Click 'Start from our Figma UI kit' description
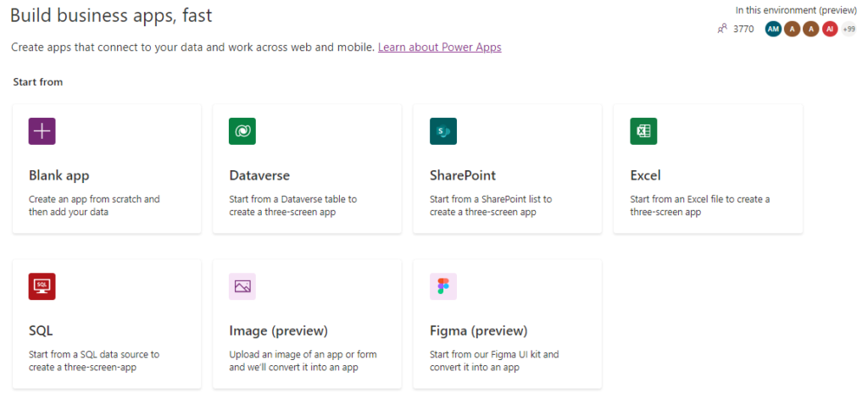This screenshot has height=399, width=868. 494,360
